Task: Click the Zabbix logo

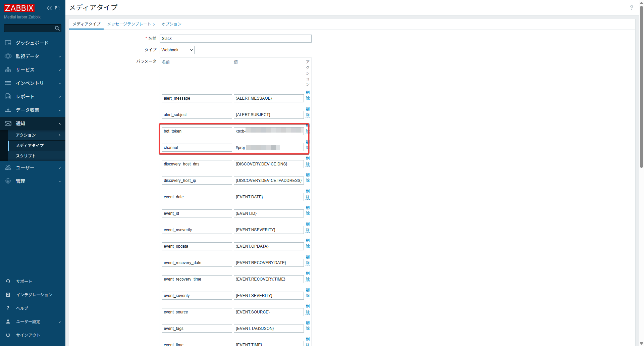Action: [x=19, y=8]
